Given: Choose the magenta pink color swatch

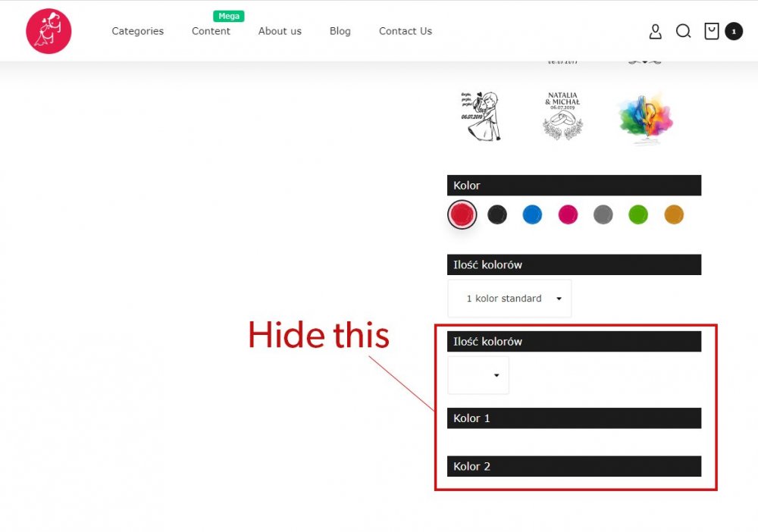Looking at the screenshot, I should 568,214.
